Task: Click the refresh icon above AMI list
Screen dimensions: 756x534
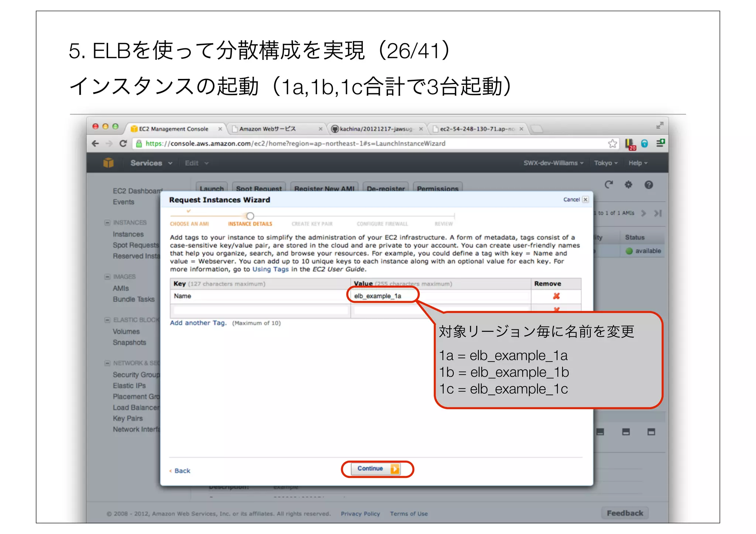Action: (609, 185)
